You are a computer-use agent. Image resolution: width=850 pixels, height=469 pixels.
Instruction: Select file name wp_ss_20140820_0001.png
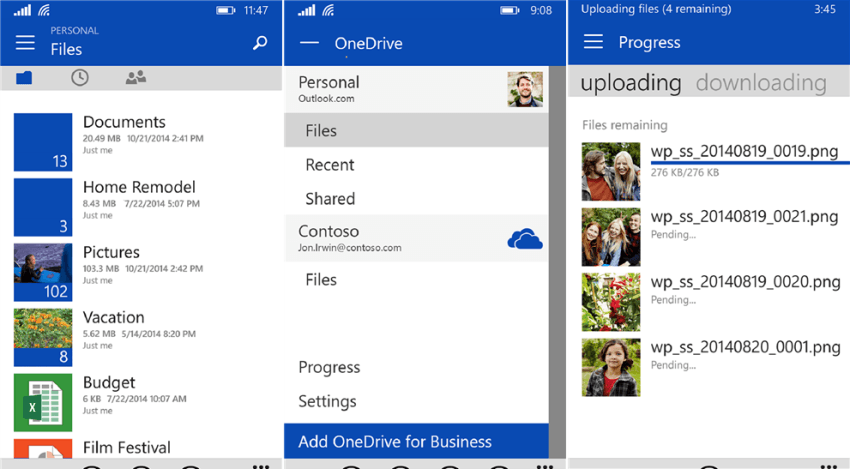(745, 347)
